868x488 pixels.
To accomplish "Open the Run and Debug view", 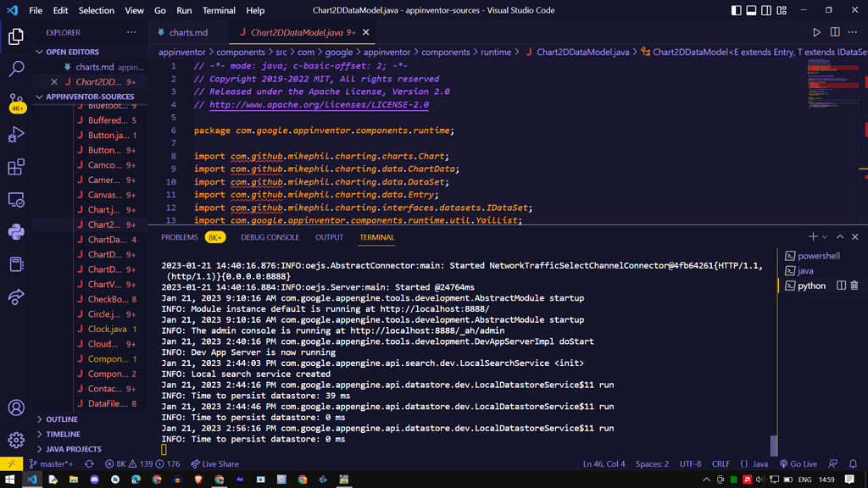I will point(15,134).
